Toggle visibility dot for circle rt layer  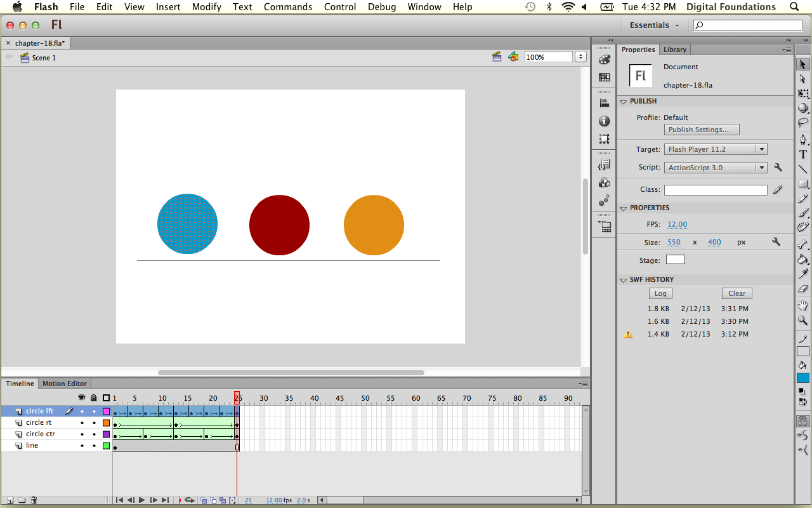pos(82,423)
